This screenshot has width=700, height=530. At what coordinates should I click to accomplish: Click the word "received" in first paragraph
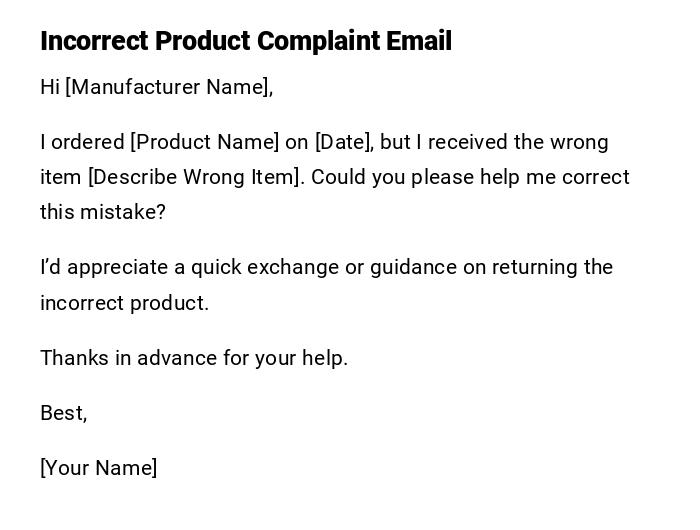point(469,142)
